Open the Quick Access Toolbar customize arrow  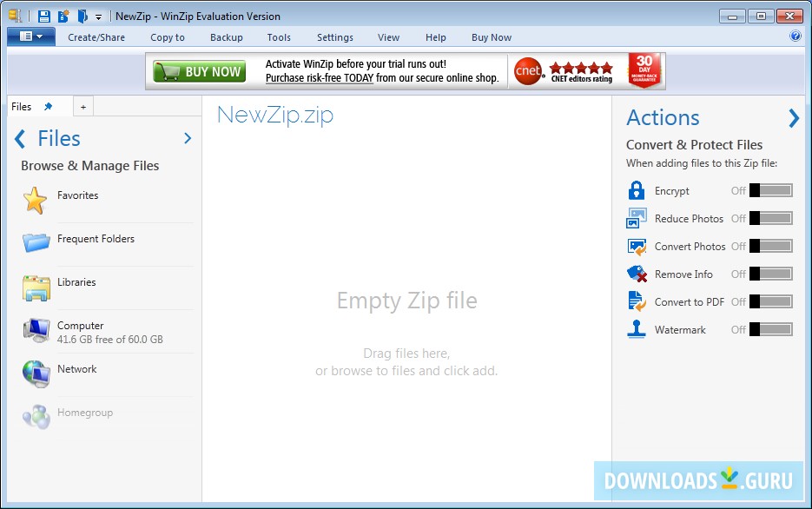click(98, 17)
